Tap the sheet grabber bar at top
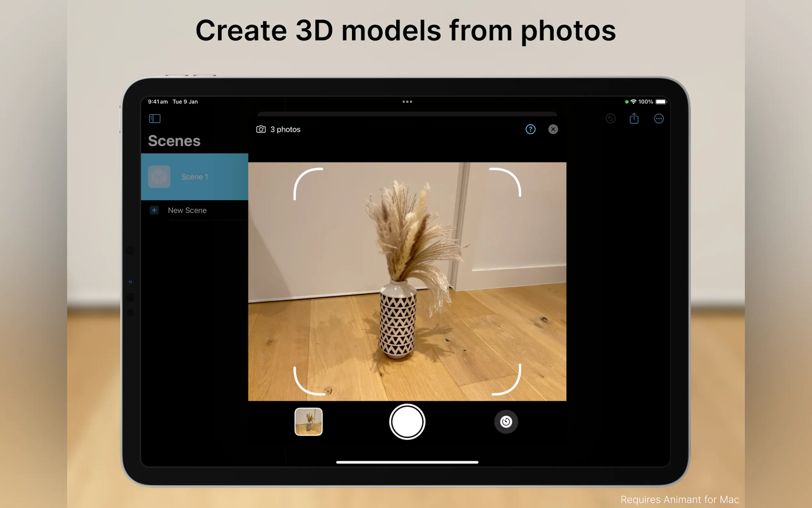812x508 pixels. point(407,114)
